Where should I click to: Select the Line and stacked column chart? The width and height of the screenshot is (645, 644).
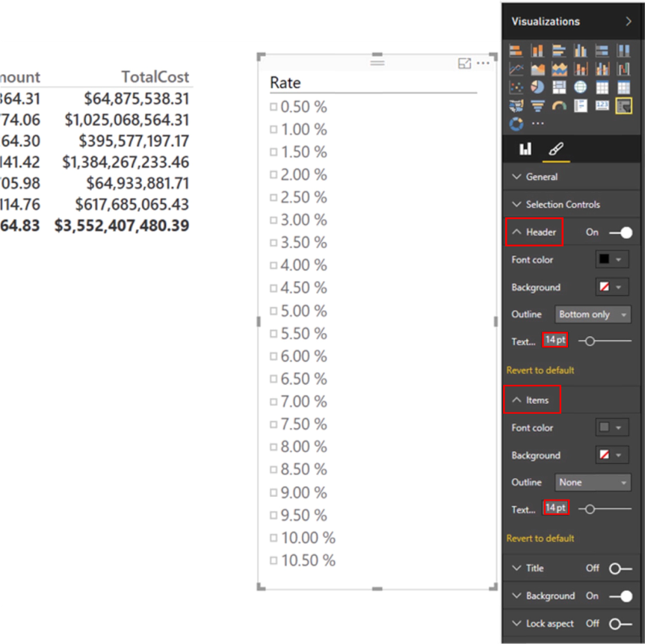point(581,69)
